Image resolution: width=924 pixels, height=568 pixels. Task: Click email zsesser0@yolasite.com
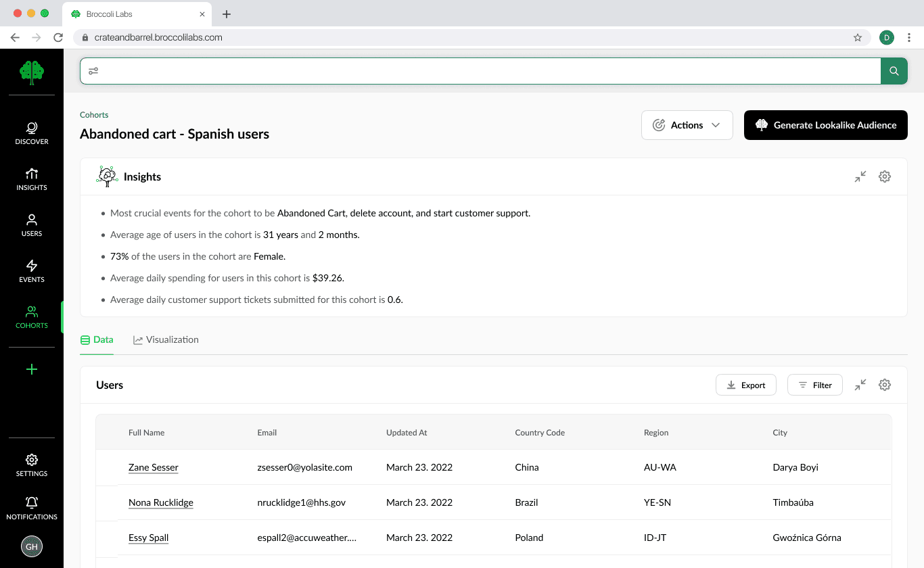pyautogui.click(x=305, y=467)
